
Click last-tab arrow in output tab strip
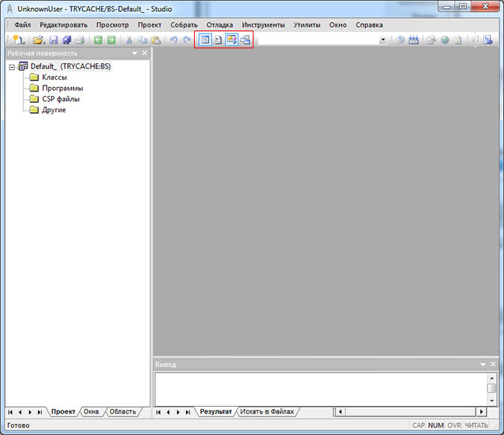pyautogui.click(x=188, y=412)
